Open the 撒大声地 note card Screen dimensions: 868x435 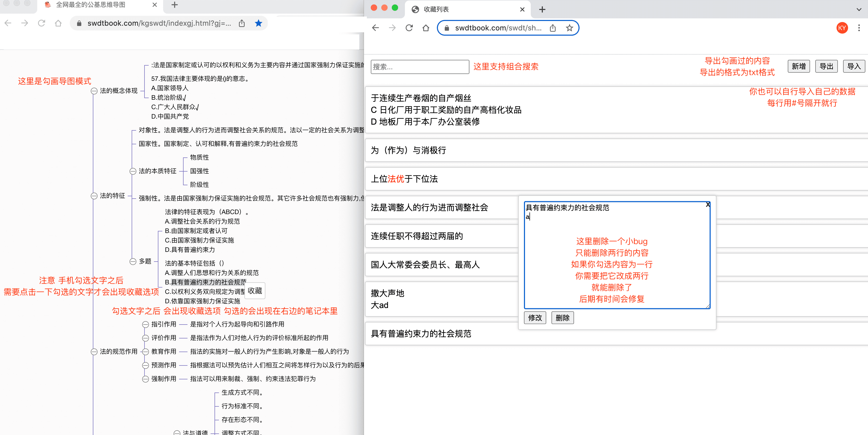click(x=441, y=299)
